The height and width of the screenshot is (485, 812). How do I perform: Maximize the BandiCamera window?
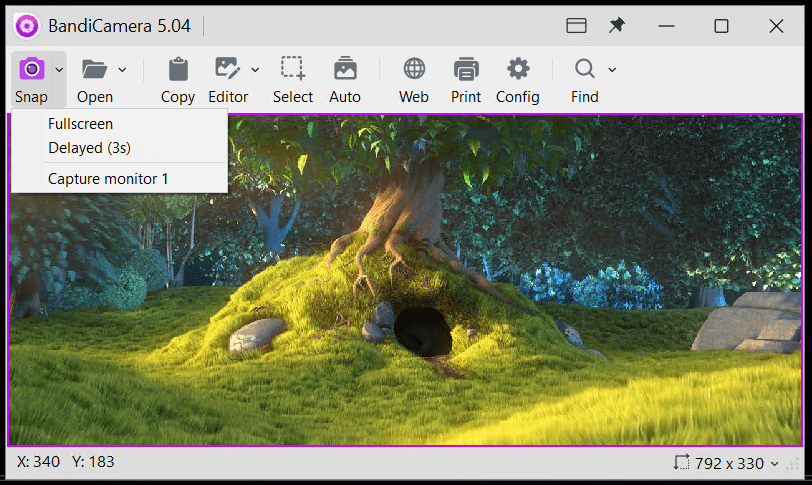[721, 26]
